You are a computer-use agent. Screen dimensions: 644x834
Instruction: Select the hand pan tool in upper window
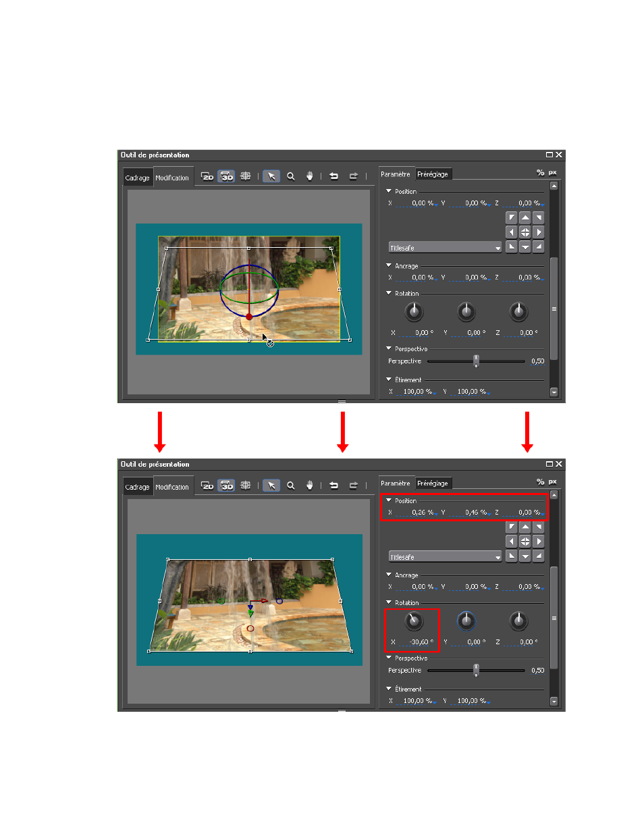(x=310, y=176)
